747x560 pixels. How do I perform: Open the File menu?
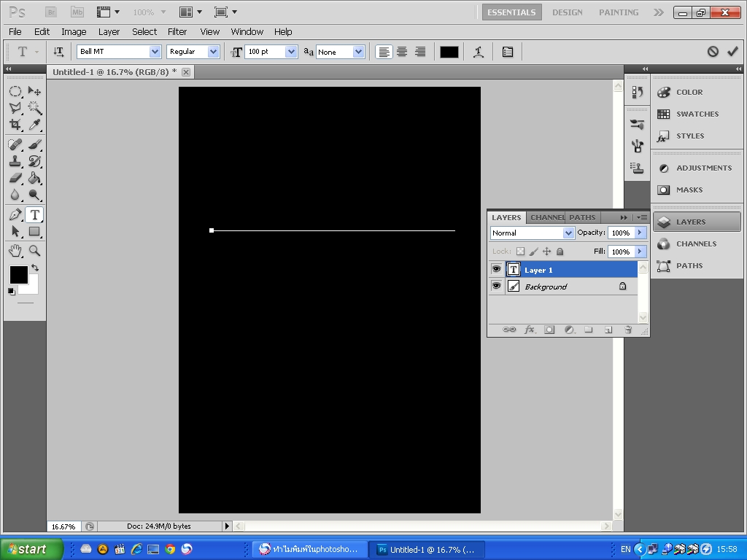click(15, 31)
